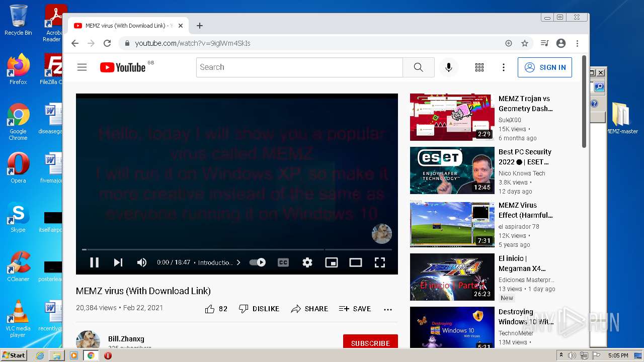Reload the page

click(x=107, y=43)
